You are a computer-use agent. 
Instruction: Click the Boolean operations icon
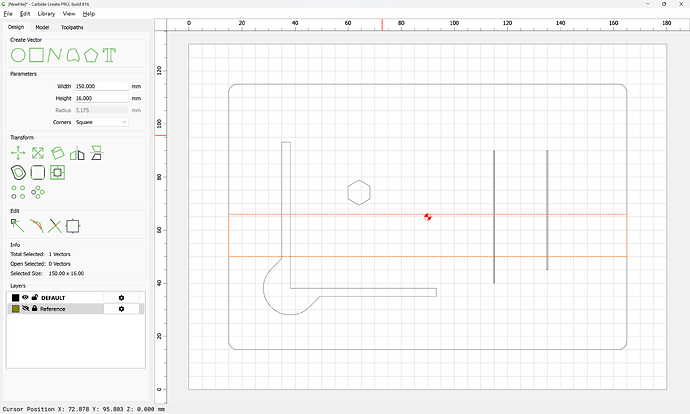[57, 172]
